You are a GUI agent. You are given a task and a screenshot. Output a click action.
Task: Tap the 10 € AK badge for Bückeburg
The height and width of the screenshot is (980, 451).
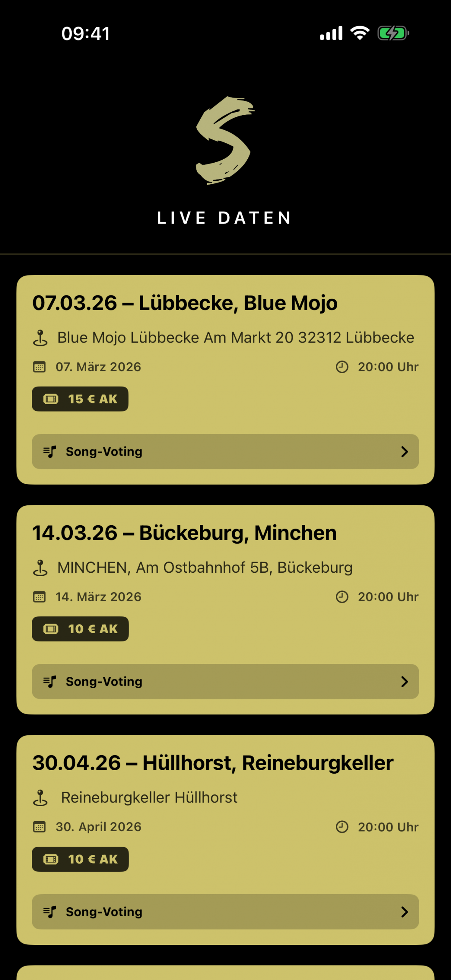click(80, 629)
